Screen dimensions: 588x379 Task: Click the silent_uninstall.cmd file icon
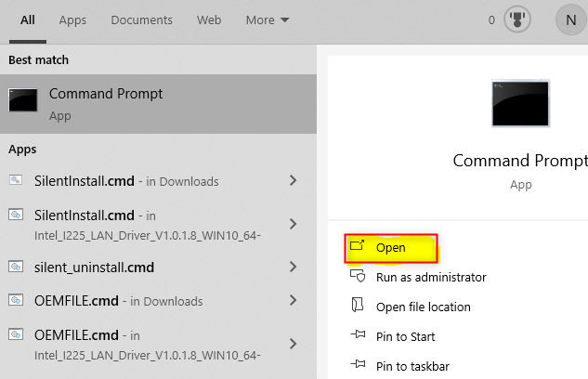tap(16, 267)
